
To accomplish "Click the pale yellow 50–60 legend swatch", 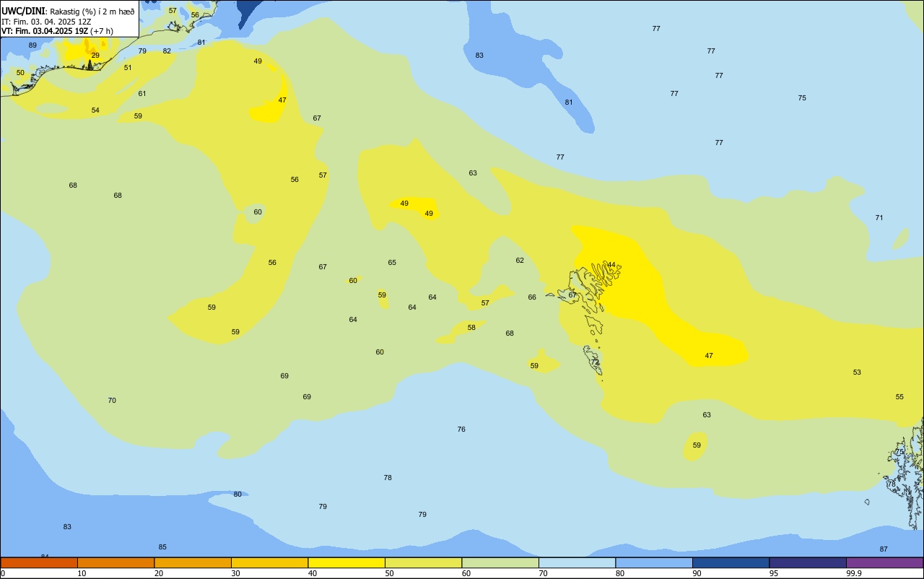I will tap(423, 562).
